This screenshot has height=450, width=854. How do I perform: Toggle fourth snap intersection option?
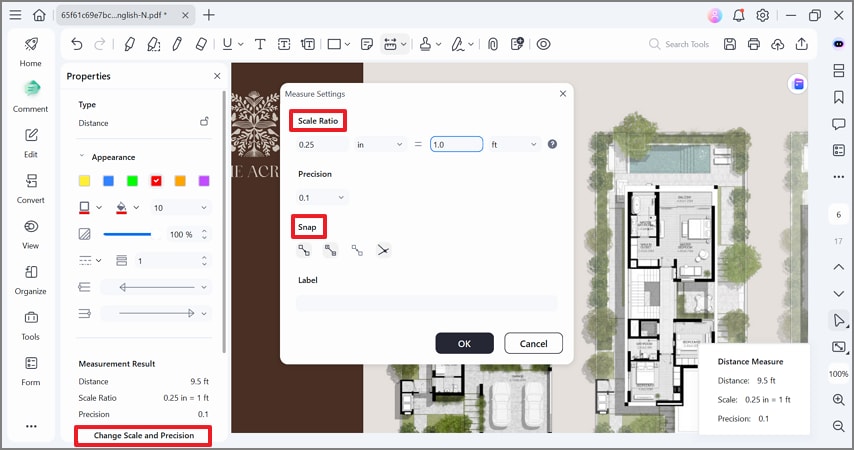coord(383,250)
